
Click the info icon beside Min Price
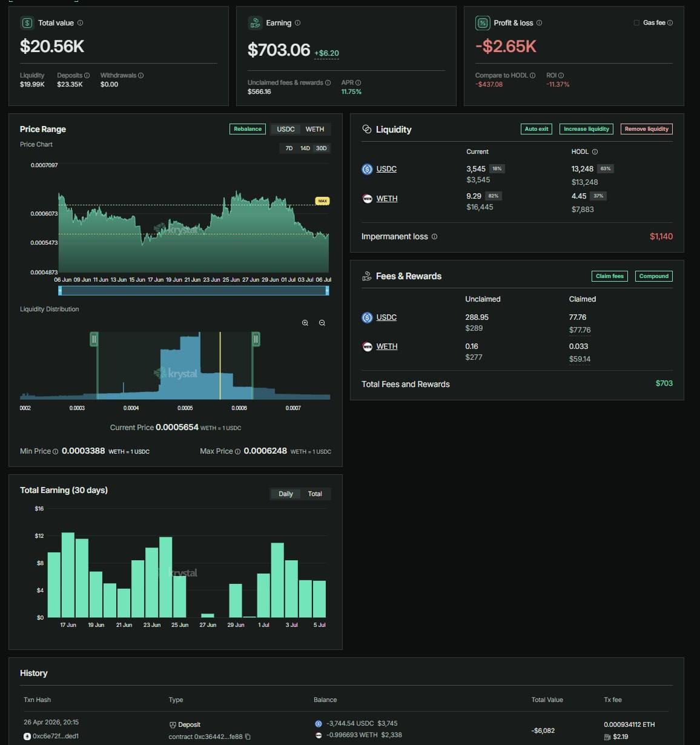[x=56, y=451]
